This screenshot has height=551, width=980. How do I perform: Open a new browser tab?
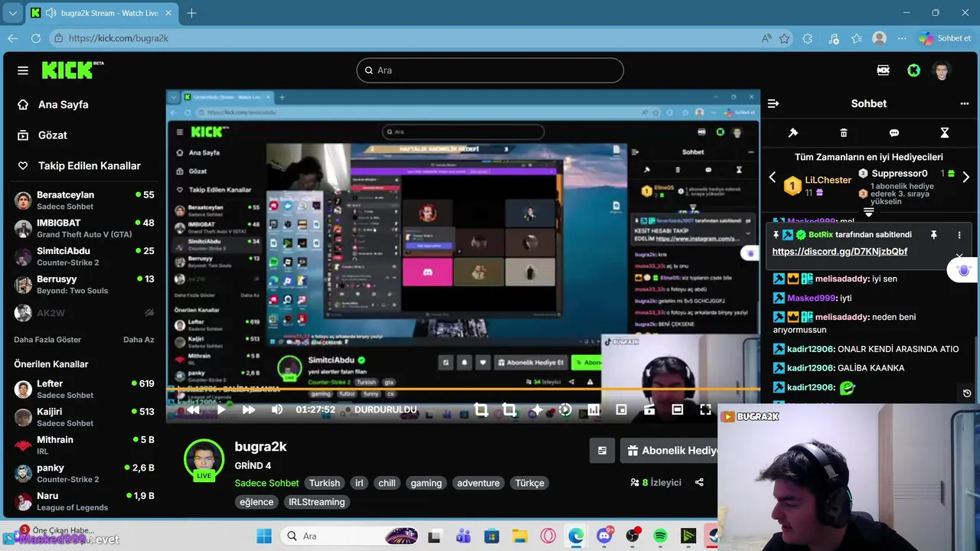191,13
